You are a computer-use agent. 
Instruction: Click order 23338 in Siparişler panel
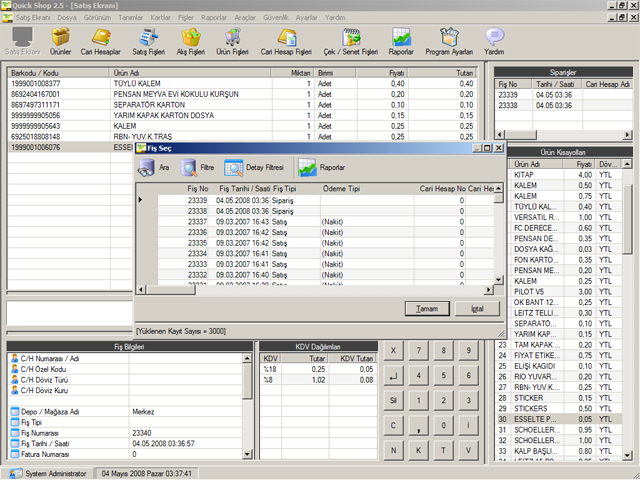(x=564, y=106)
